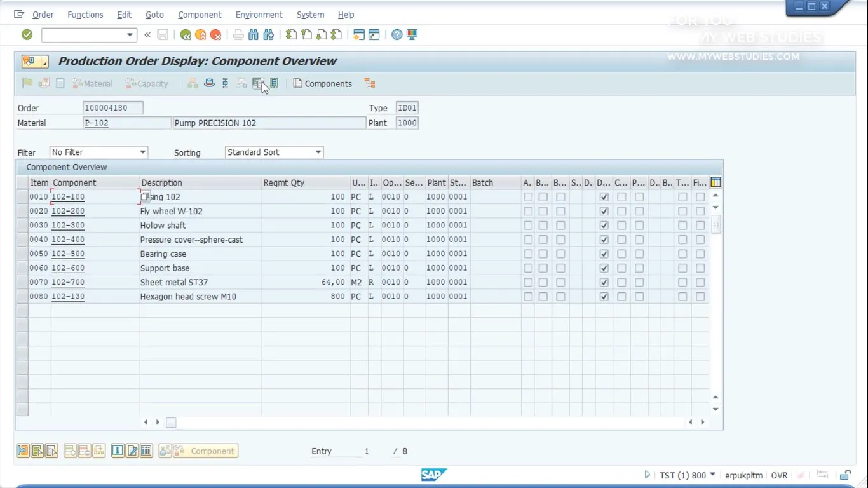868x488 pixels.
Task: Expand the status bar triangle left of TST
Action: point(648,475)
